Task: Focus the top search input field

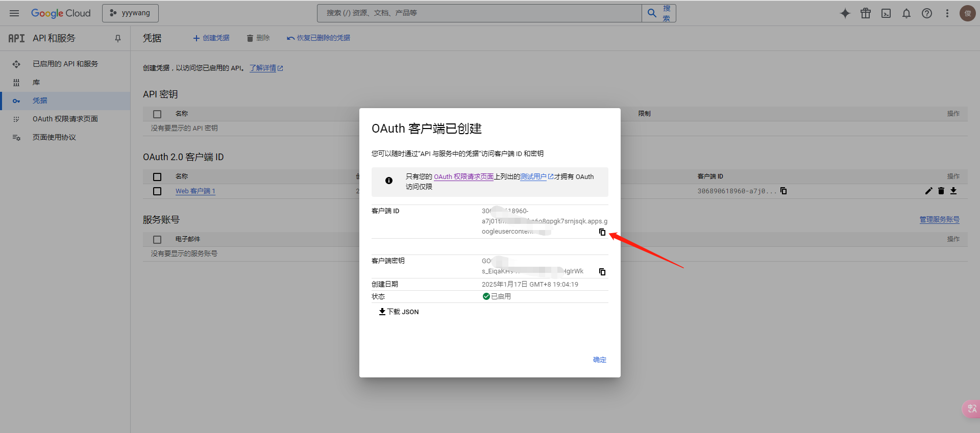Action: pos(480,13)
